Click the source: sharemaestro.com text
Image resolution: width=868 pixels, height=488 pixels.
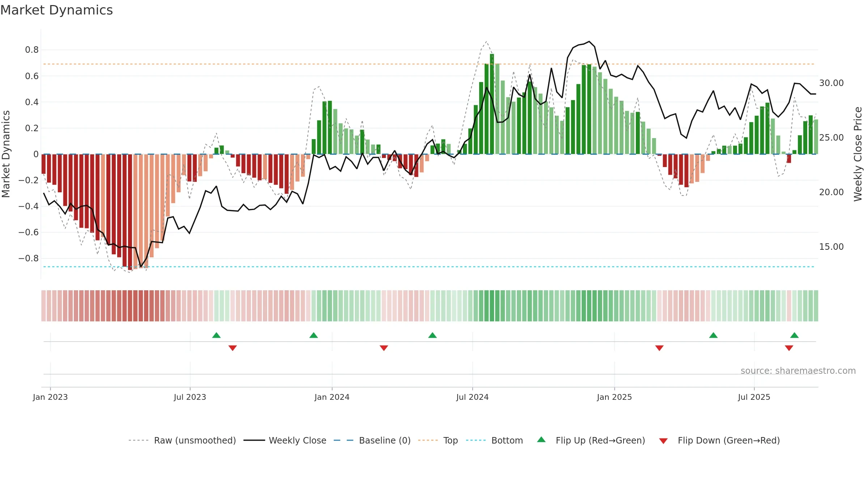click(798, 371)
